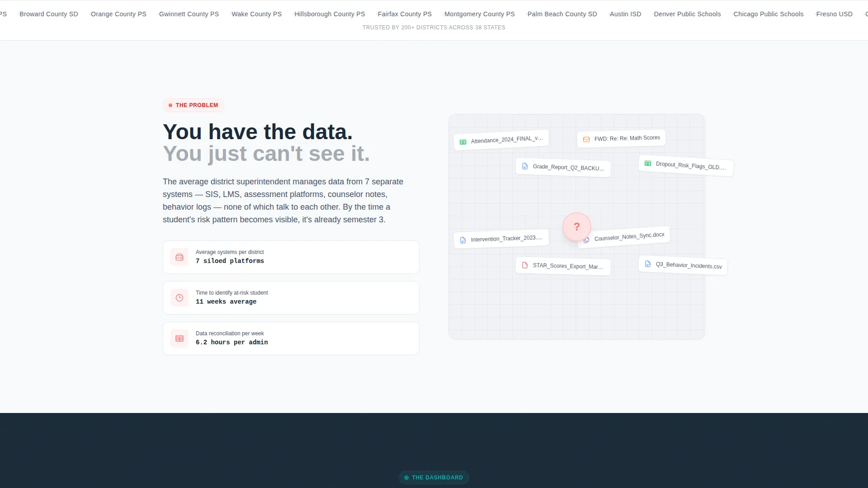Click the Time to identify at-risk student label

(232, 293)
